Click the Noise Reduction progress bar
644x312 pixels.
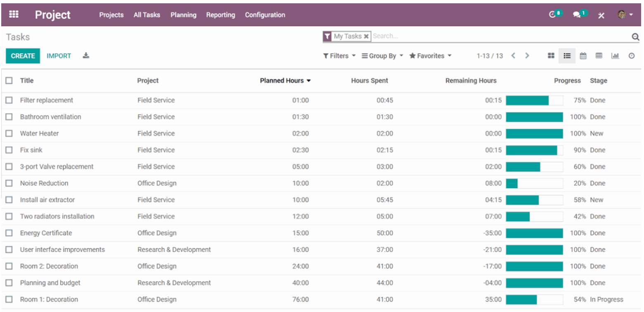pos(535,183)
